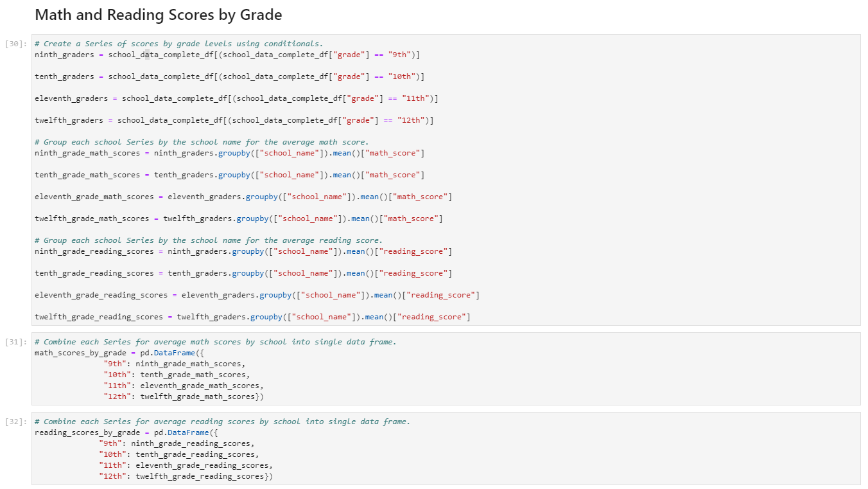868x489 pixels.
Task: Place cursor in the tenth_graders assignment line
Action: [230, 76]
